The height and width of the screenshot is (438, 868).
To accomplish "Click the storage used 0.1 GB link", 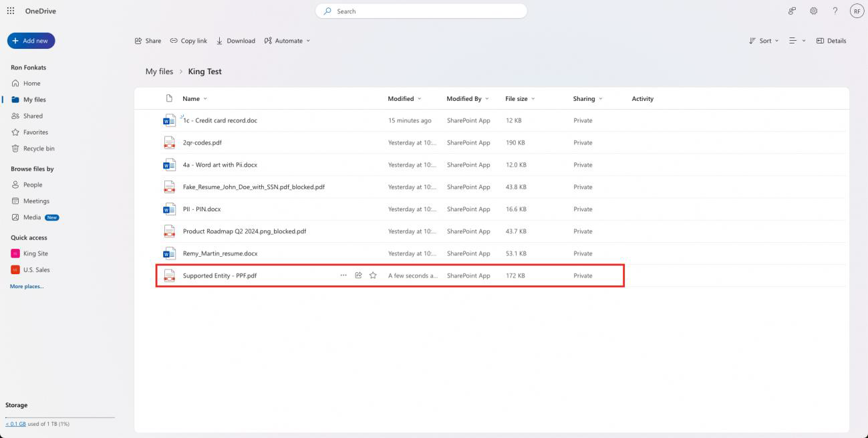I will pos(15,424).
